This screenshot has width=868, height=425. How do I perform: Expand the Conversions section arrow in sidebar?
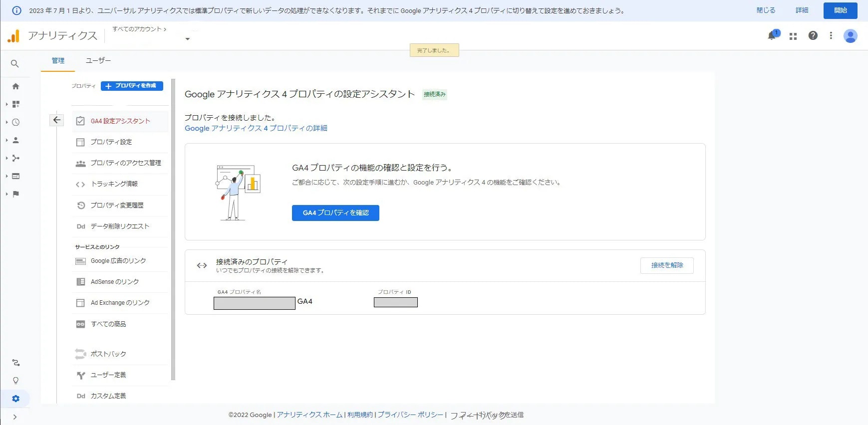pos(6,194)
